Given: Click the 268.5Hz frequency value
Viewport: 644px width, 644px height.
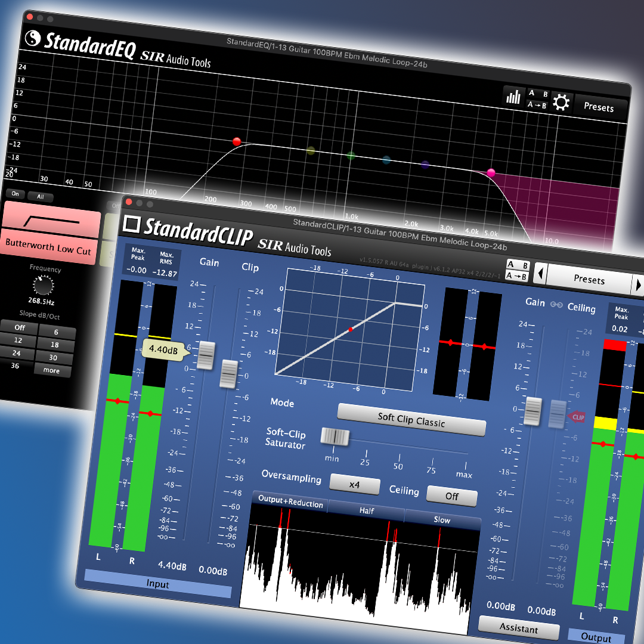Looking at the screenshot, I should pos(42,301).
